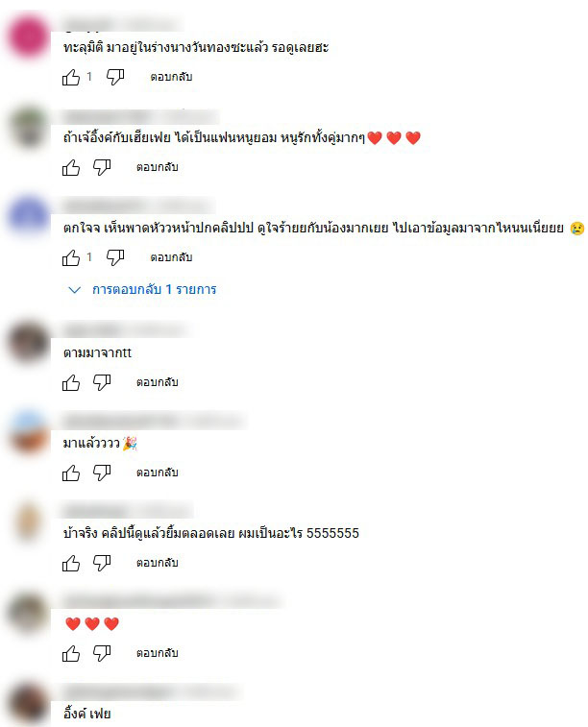Dislike the hearts-only comment
Image resolution: width=588 pixels, height=727 pixels.
pyautogui.click(x=102, y=653)
